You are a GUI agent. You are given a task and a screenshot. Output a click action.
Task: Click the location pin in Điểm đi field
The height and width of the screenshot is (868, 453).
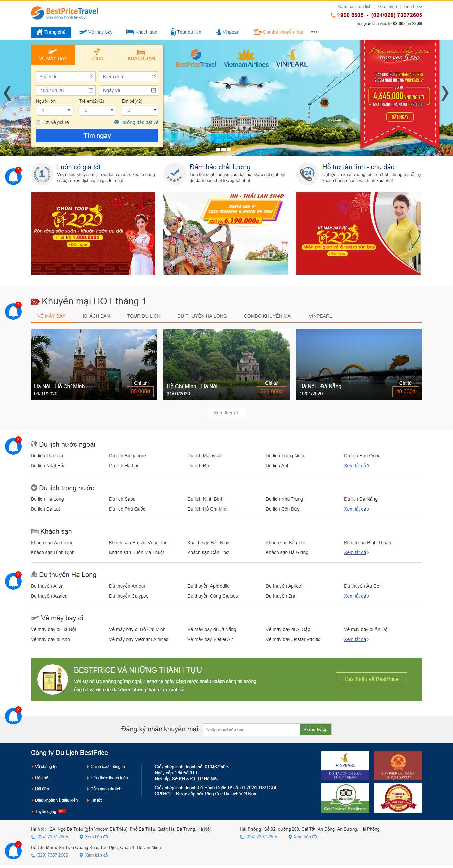91,76
